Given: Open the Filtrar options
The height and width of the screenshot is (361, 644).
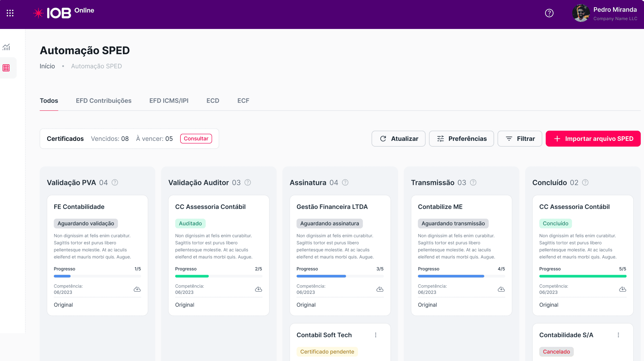Looking at the screenshot, I should coord(520,139).
